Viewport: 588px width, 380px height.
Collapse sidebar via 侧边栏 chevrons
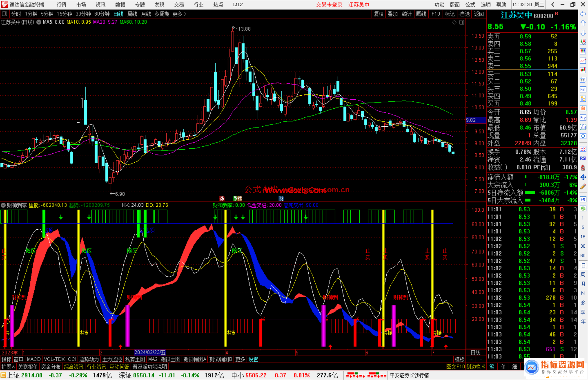(x=476, y=367)
